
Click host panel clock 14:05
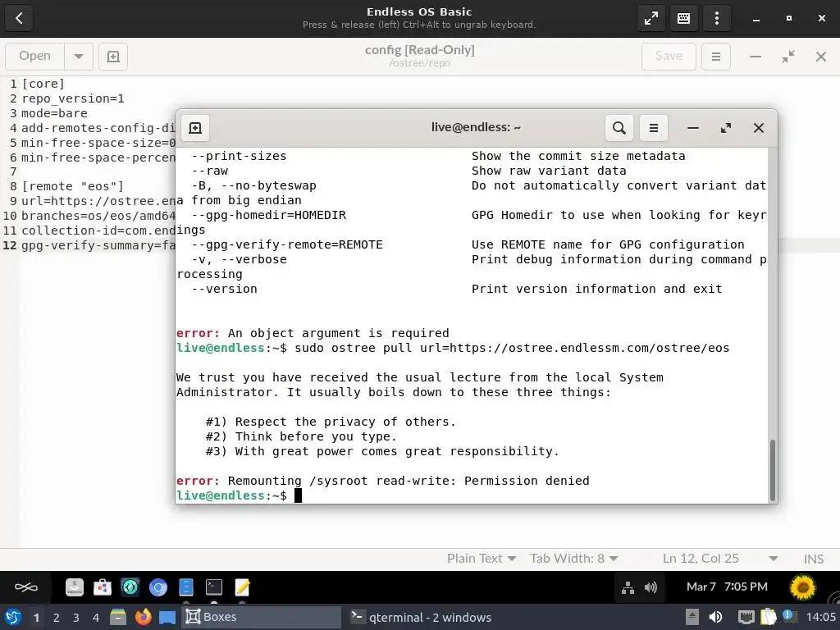click(x=821, y=617)
